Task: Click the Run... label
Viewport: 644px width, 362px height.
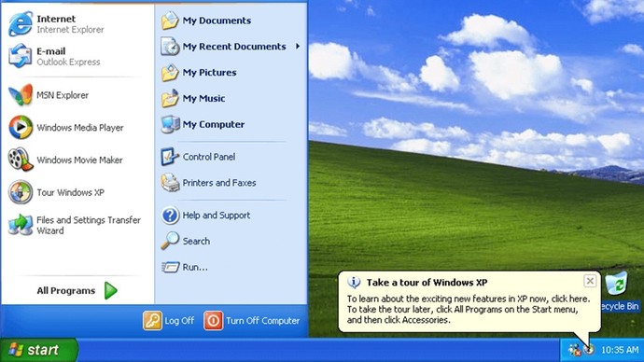Action: coord(195,267)
